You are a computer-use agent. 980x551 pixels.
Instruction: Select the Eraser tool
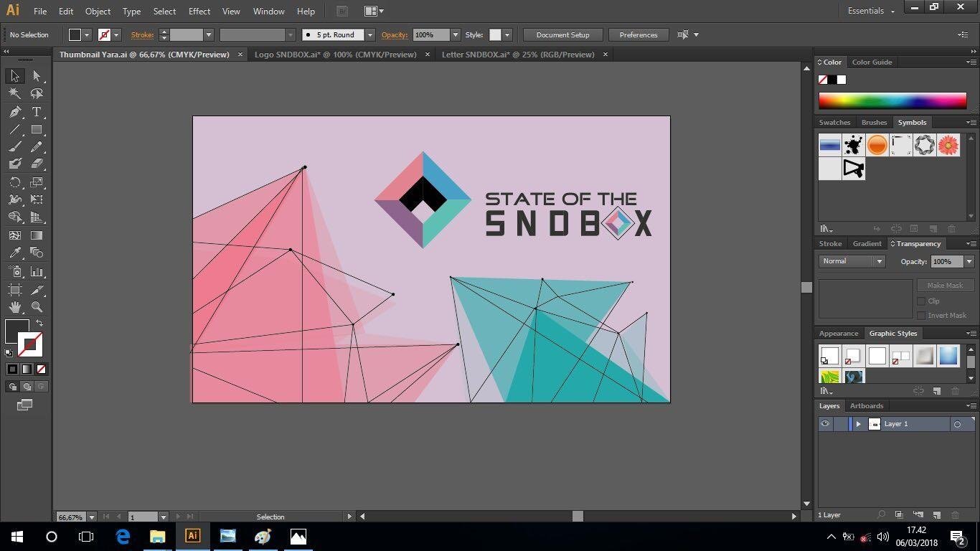[x=37, y=164]
